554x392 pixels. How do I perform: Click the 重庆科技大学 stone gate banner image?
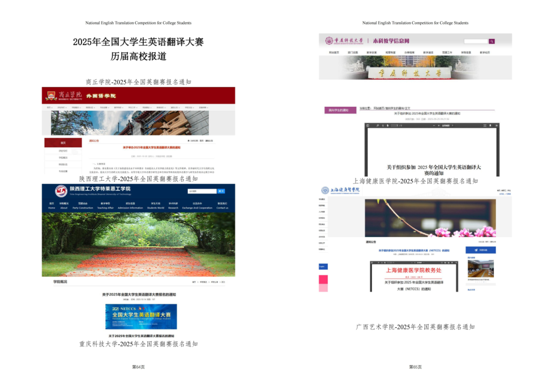[x=415, y=68]
